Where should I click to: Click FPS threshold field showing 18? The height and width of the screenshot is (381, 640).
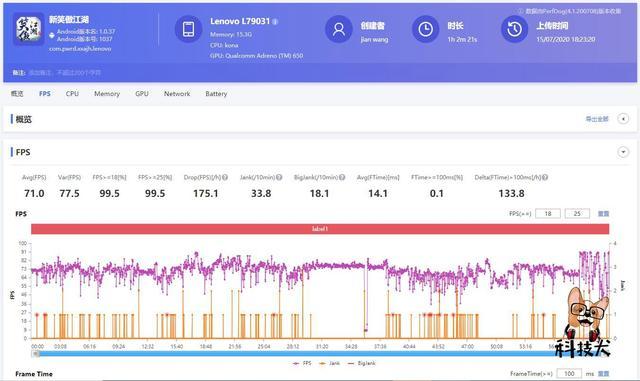click(x=548, y=214)
